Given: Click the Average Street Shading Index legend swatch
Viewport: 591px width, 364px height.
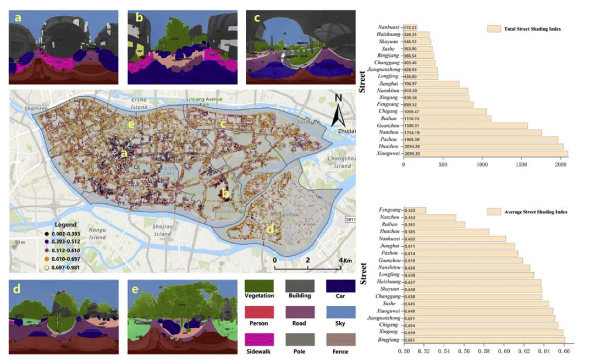Looking at the screenshot, I should (494, 212).
